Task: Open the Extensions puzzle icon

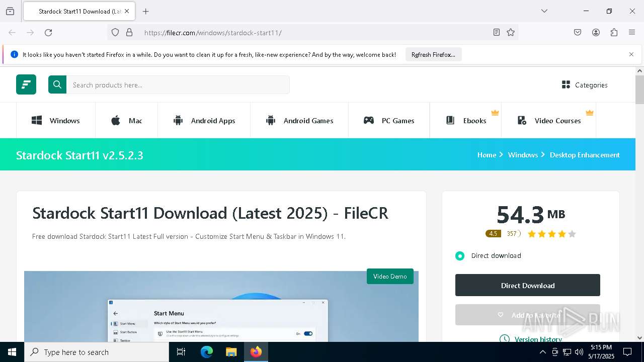Action: (x=614, y=32)
